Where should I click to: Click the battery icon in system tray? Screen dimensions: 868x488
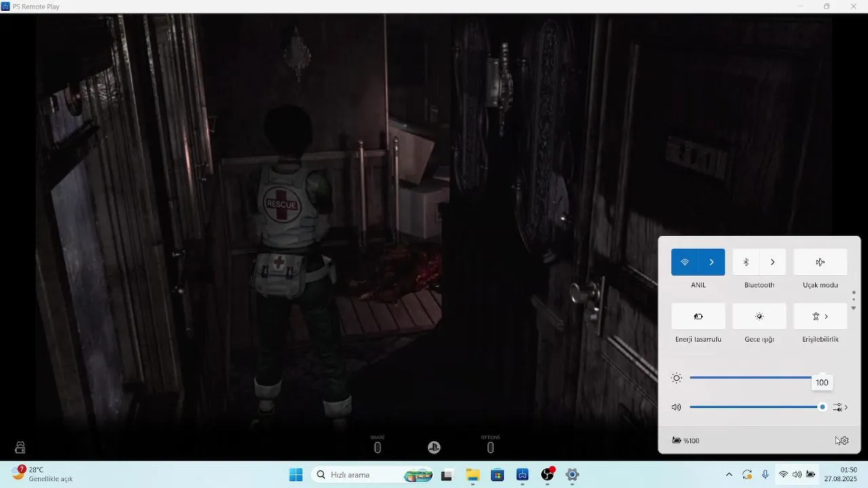click(x=810, y=475)
